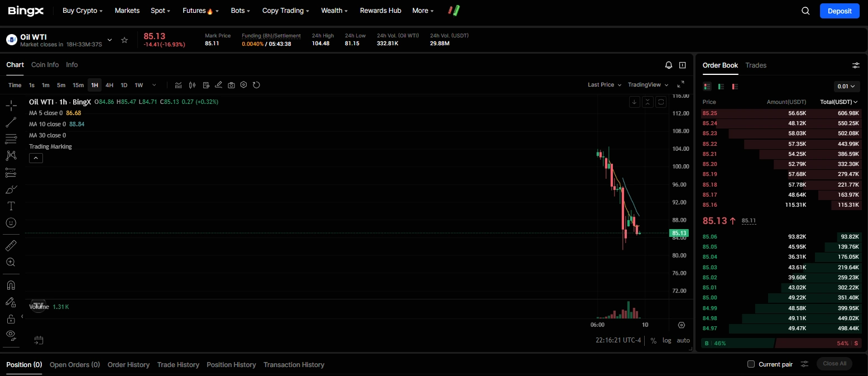Screen dimensions: 868x376
Task: Open price alert bell icon
Action: [x=669, y=65]
